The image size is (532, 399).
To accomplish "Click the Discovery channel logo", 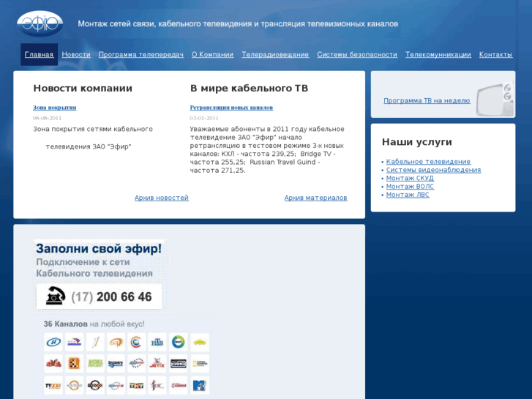I will [x=116, y=364].
